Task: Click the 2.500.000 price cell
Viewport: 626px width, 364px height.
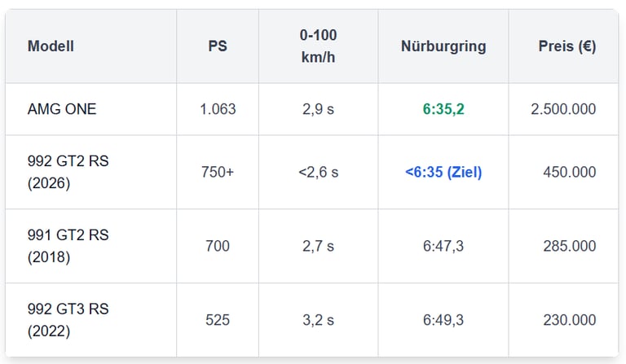Action: point(563,109)
